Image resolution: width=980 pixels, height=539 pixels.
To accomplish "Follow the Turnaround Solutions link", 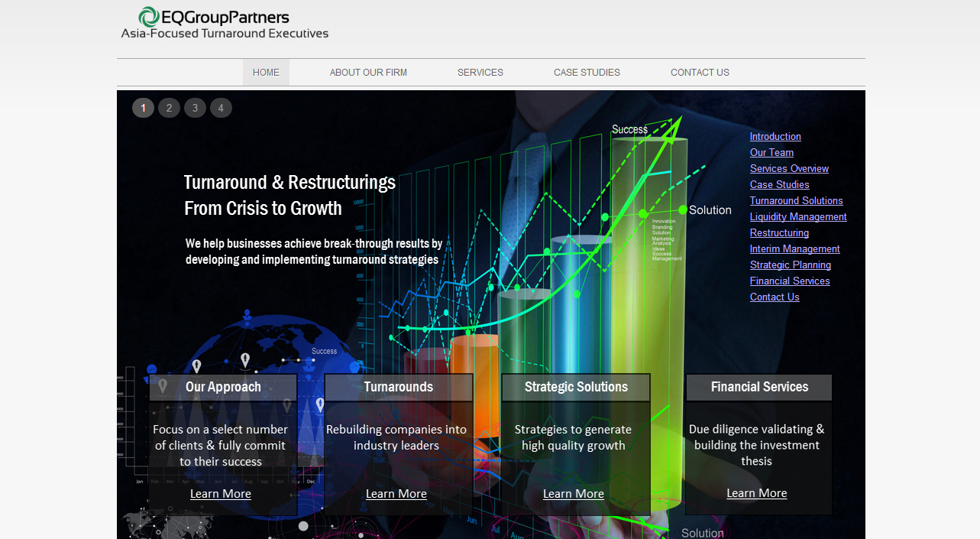I will (x=796, y=201).
